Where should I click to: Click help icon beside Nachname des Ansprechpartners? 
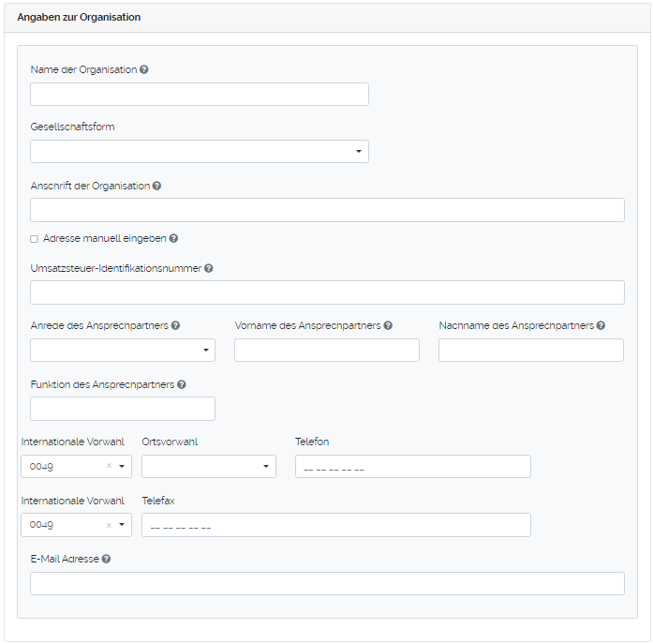(601, 325)
